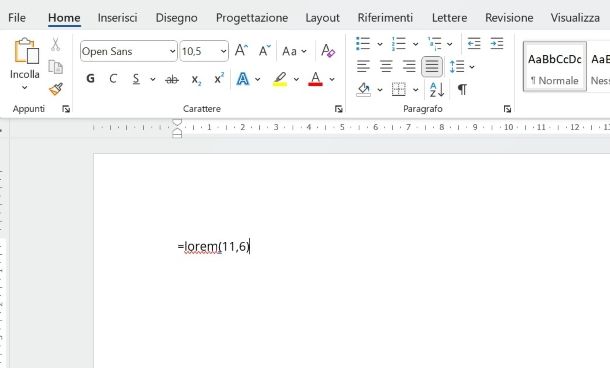Increase font size with larger A
610x368 pixels.
pos(241,51)
